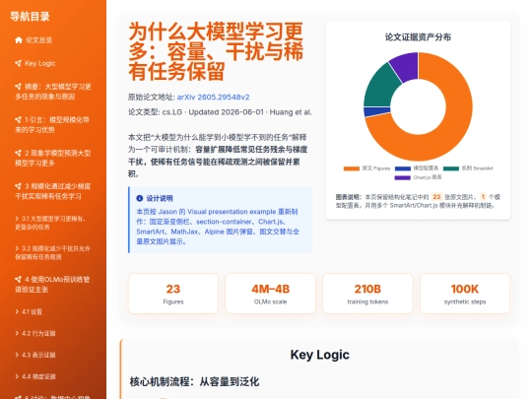The width and height of the screenshot is (532, 399).
Task: Select 3.1 大型模型学习更稀有 sub-item text
Action: 50,223
